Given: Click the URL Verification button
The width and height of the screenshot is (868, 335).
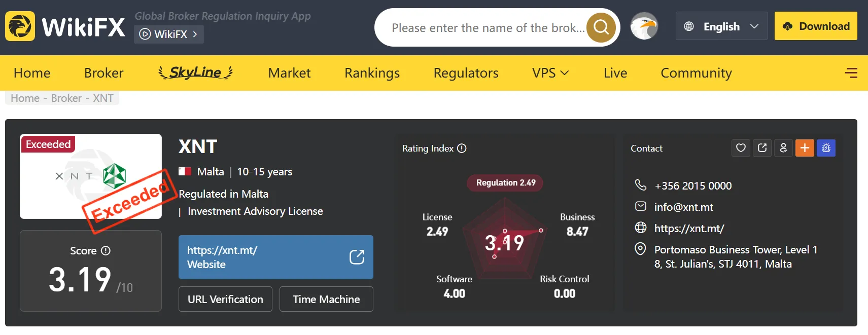Looking at the screenshot, I should [225, 299].
